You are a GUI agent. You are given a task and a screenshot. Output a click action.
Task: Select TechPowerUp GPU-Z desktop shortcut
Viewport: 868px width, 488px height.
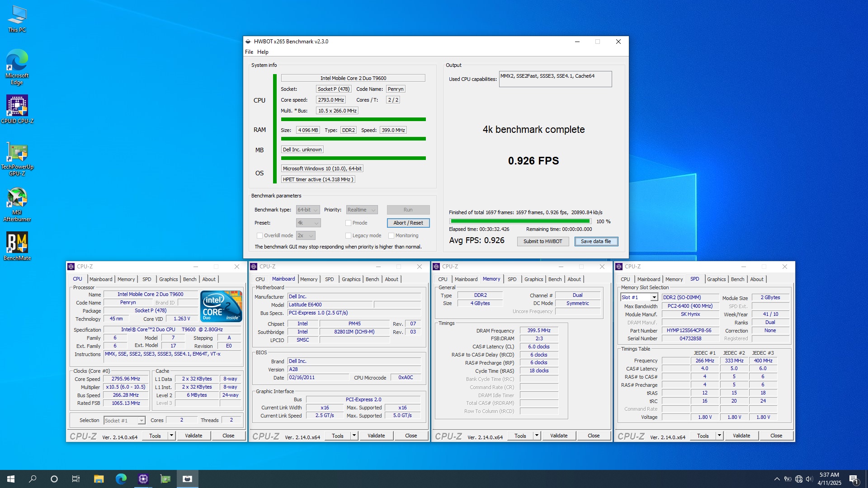[17, 160]
